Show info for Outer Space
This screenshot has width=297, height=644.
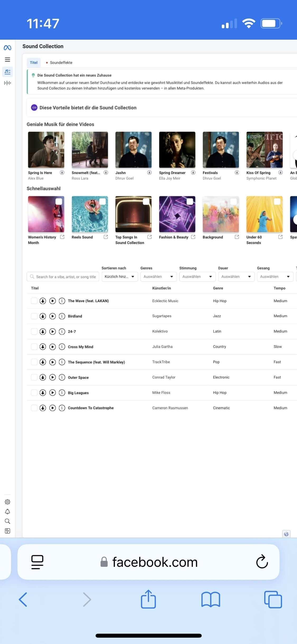(x=62, y=377)
